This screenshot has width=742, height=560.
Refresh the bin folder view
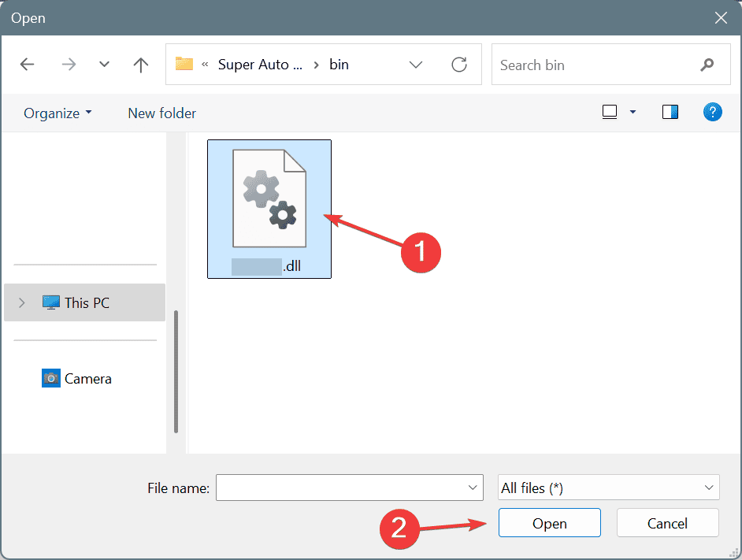coord(459,65)
